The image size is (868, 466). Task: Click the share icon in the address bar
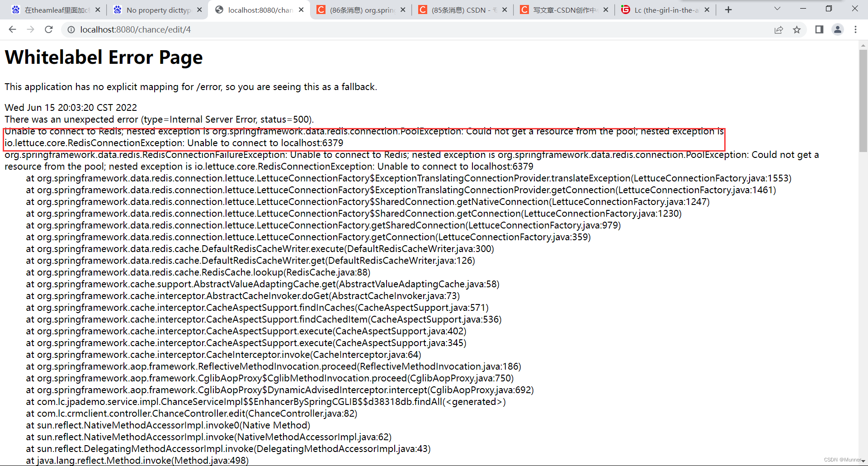778,29
